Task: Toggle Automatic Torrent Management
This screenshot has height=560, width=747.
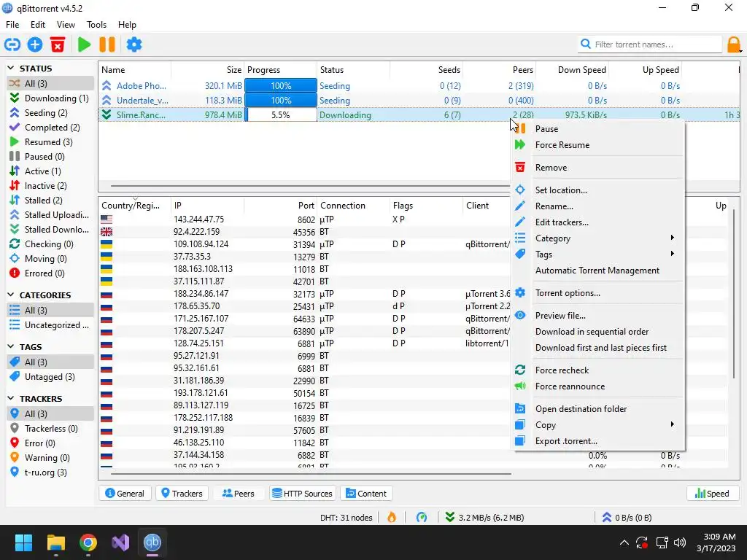Action: pos(597,271)
